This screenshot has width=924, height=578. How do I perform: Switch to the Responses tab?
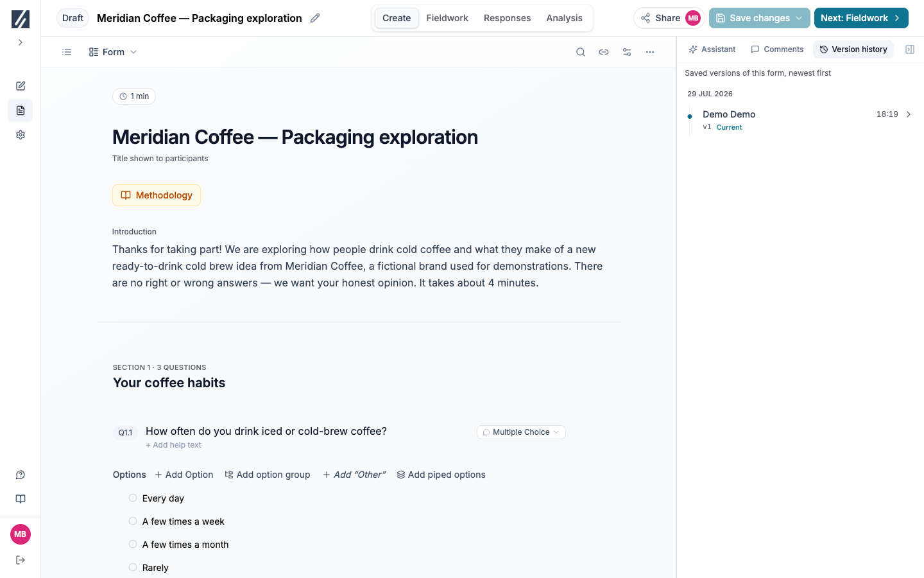[x=507, y=18]
